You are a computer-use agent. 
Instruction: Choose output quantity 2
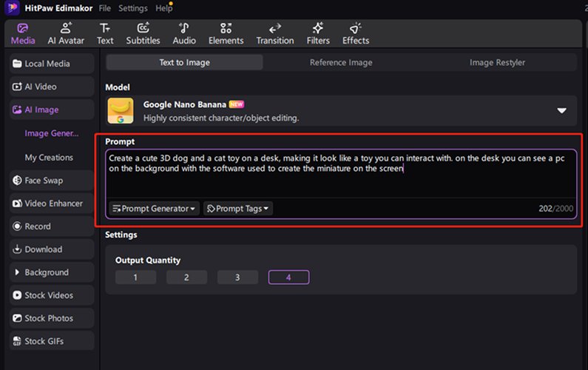coord(186,277)
